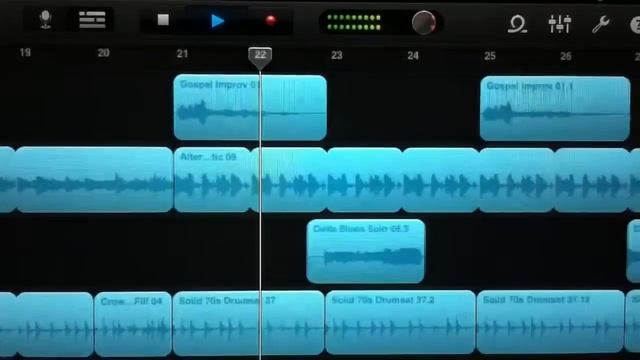The height and width of the screenshot is (360, 640).
Task: Jump to bar 21 on the ruler
Action: tap(182, 54)
